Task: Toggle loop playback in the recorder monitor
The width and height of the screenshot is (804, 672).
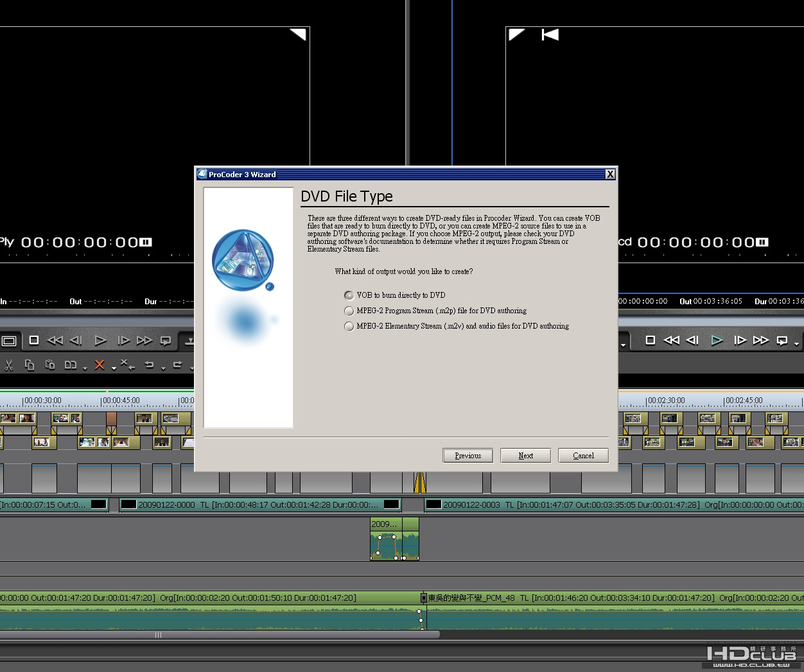Action: pos(782,340)
